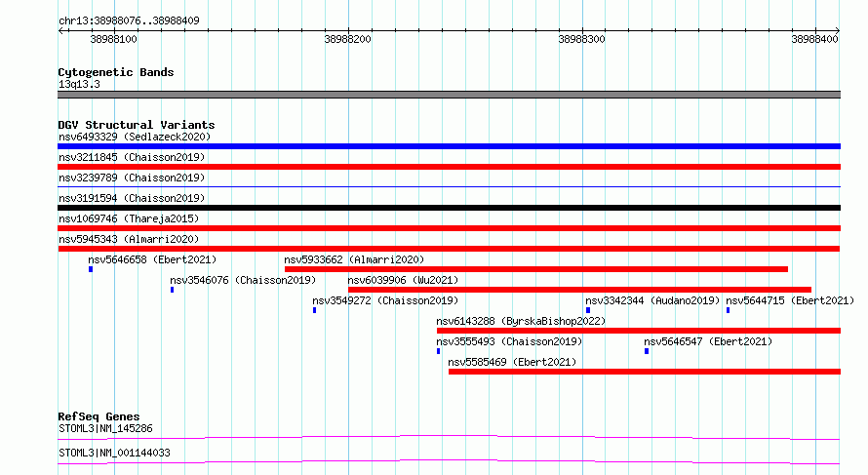Click the nsv5646658 (Ebert2021) label
This screenshot has width=868, height=475.
pos(152,259)
